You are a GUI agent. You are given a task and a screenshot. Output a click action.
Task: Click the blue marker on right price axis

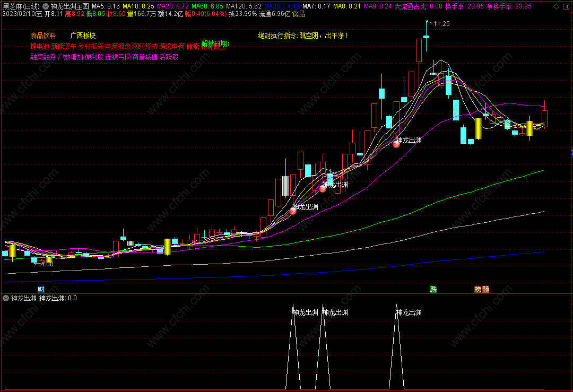tap(571, 153)
